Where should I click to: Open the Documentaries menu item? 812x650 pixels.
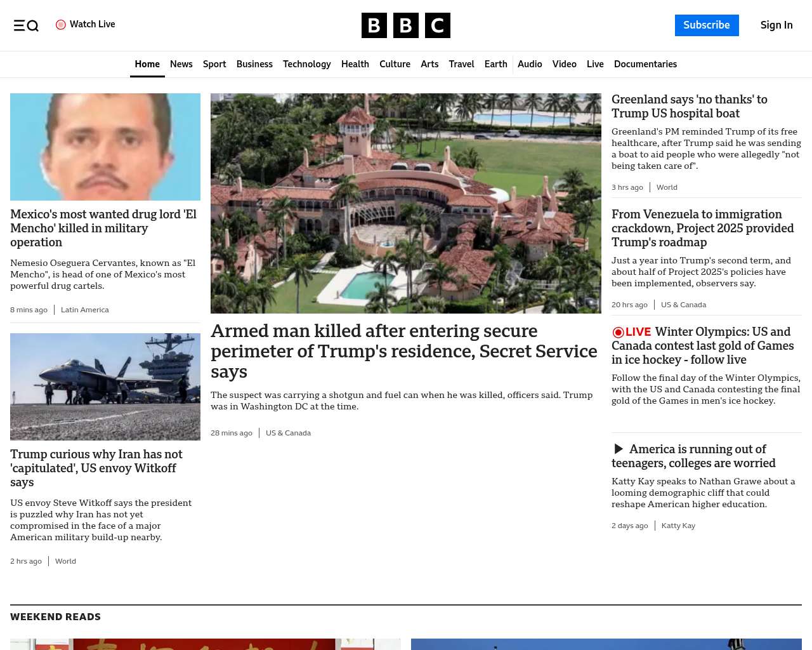[645, 64]
